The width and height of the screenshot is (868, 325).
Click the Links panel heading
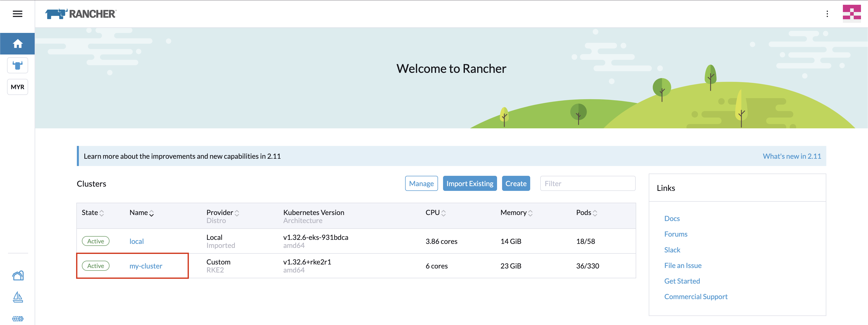coord(666,188)
